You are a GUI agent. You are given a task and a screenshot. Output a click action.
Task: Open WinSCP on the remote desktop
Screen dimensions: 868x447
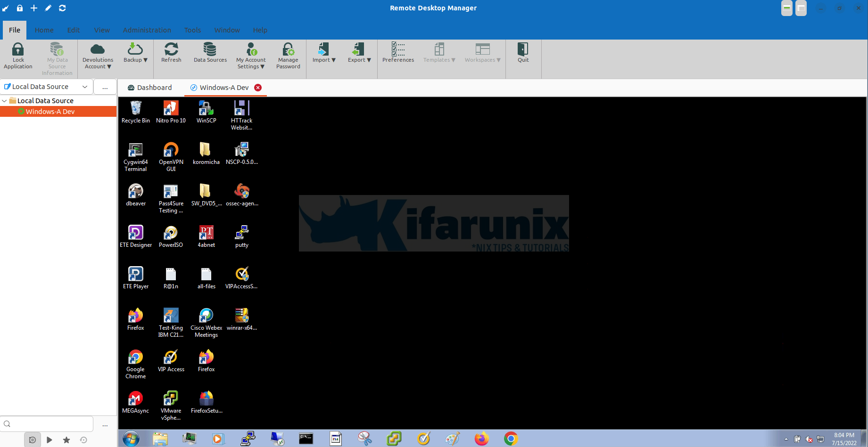pyautogui.click(x=206, y=108)
